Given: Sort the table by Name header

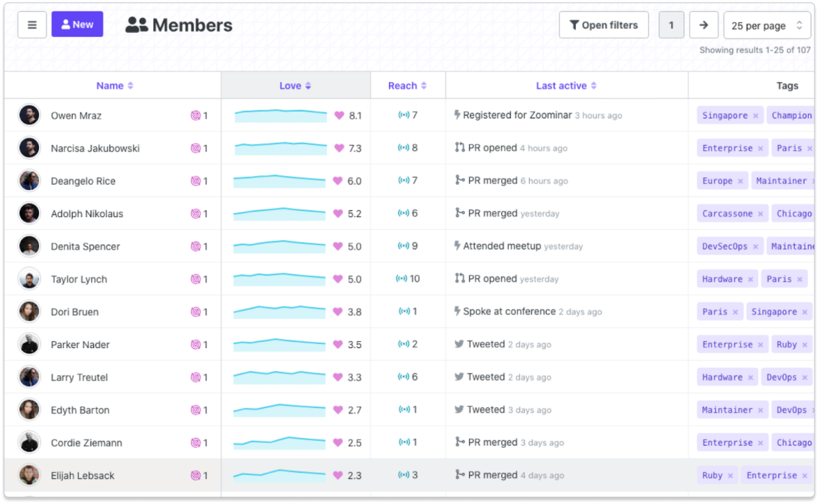Looking at the screenshot, I should pyautogui.click(x=114, y=85).
